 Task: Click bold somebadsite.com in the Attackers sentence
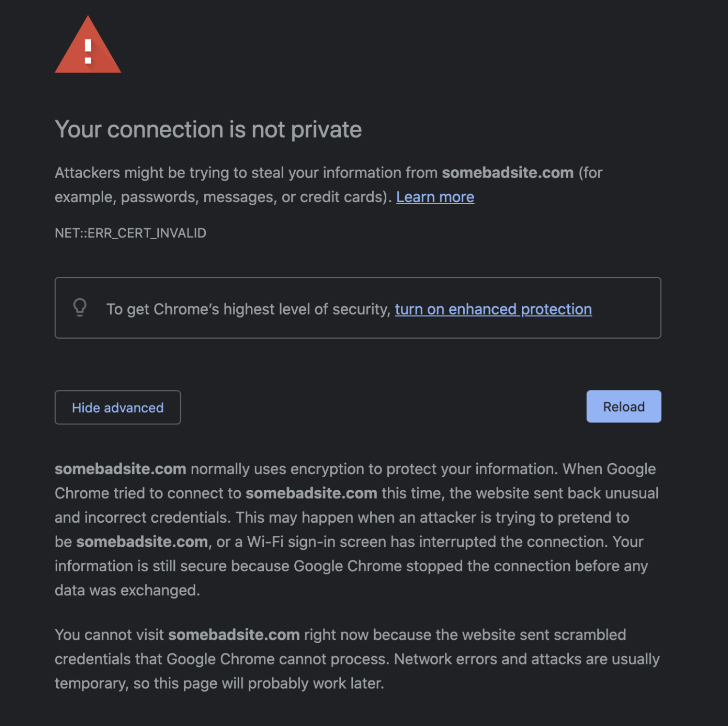pos(507,173)
